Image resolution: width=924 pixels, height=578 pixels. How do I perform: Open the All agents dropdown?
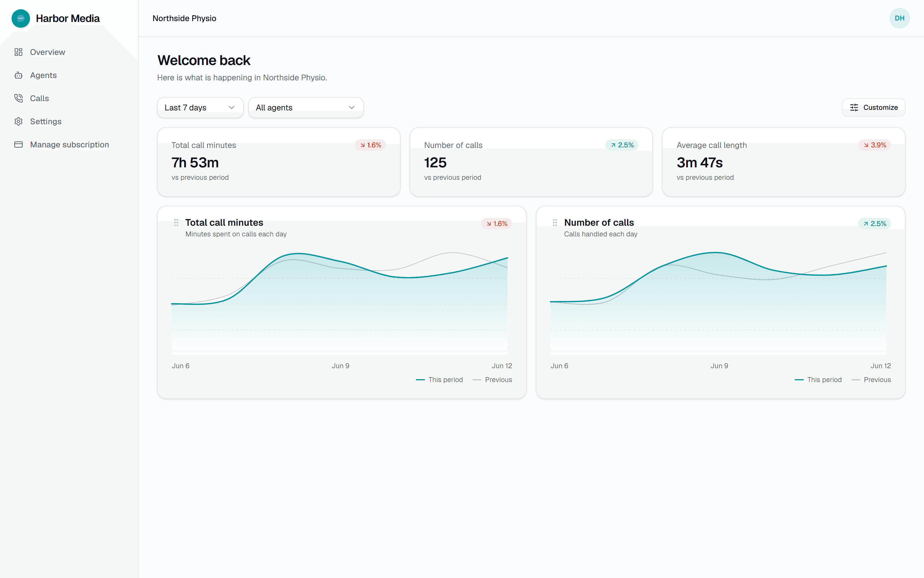coord(306,108)
